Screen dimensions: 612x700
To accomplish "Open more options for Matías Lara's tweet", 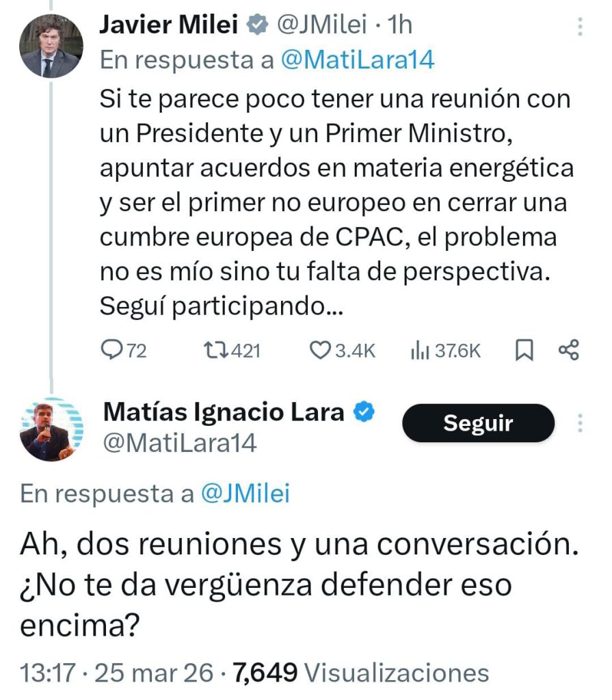I will tap(580, 423).
